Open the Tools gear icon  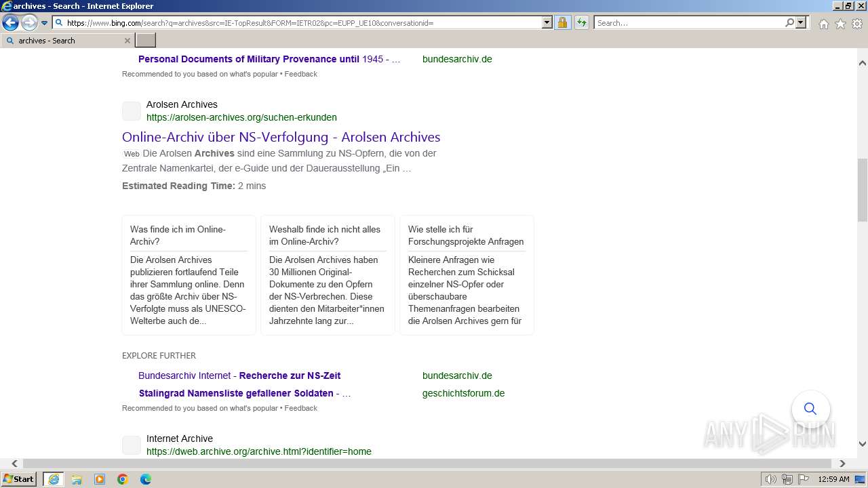pos(857,24)
